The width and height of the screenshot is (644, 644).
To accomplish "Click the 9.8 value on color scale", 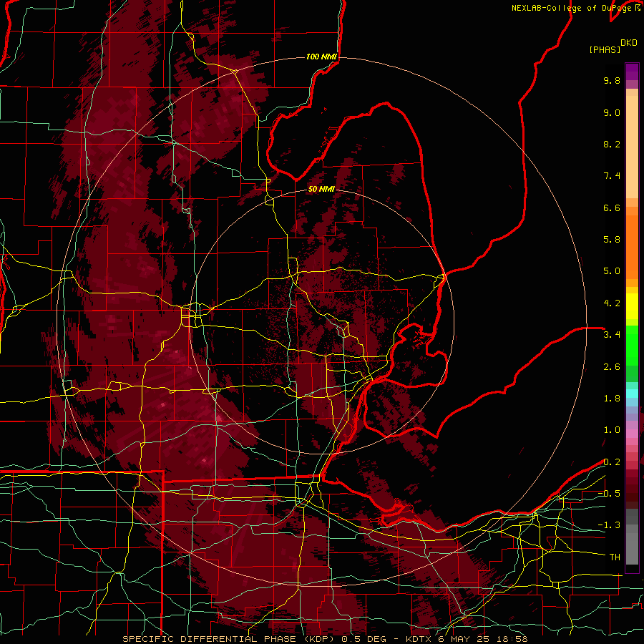I will click(612, 80).
